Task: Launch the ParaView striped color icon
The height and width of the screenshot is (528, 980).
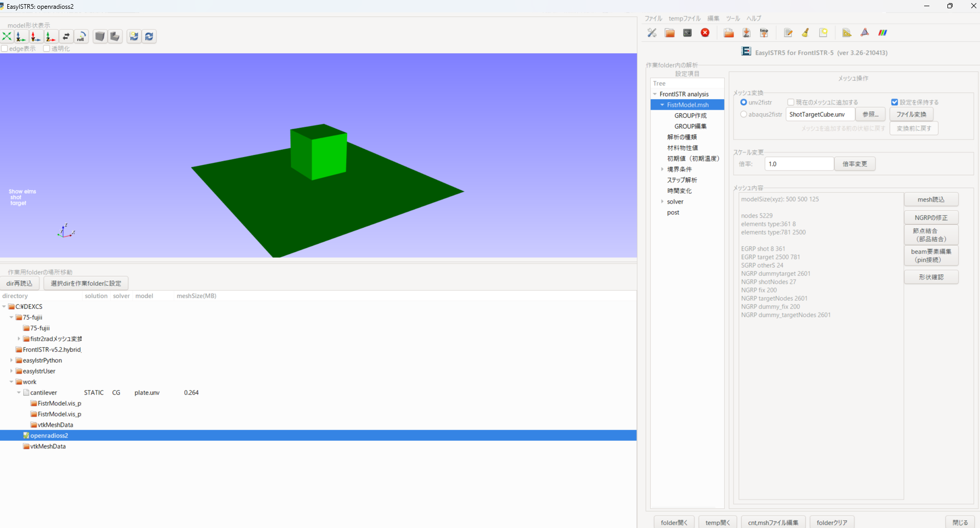Action: 882,33
